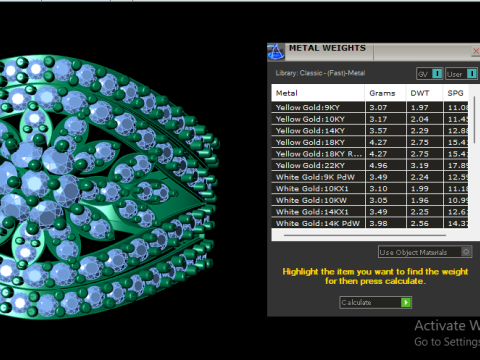This screenshot has height=360, width=480.
Task: Click the Metal Weights scale icon
Action: click(x=276, y=52)
